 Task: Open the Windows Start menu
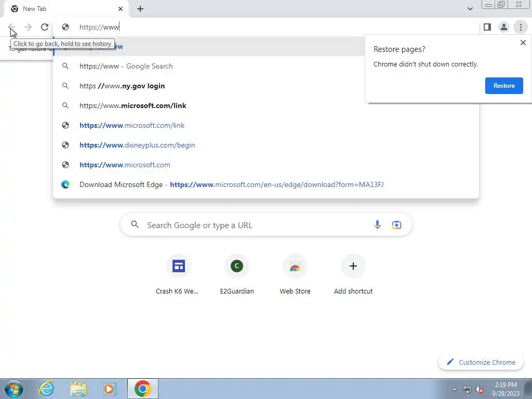(x=14, y=389)
